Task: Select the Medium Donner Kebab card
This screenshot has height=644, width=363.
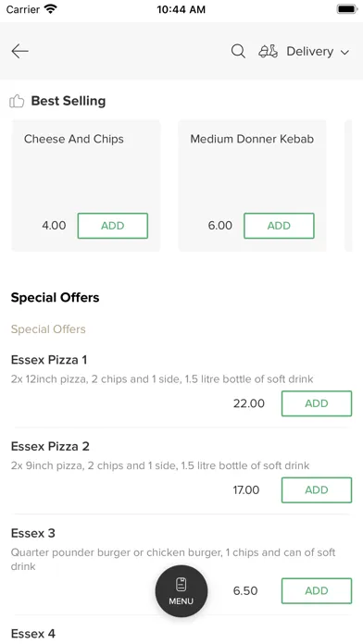Action: click(x=252, y=186)
